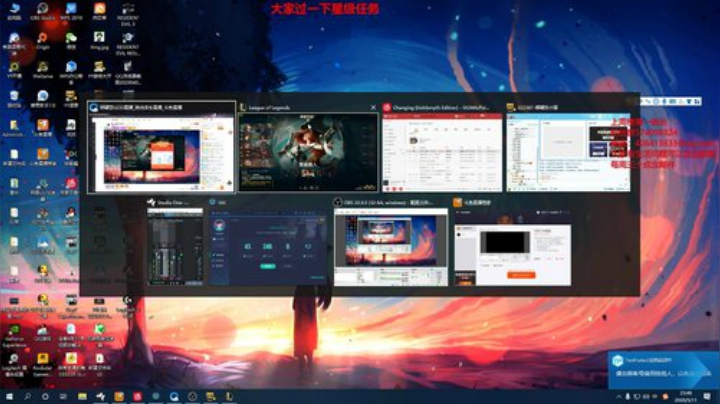Open the taskbar clock and date
Viewport: 720px width, 404px height.
click(x=686, y=396)
